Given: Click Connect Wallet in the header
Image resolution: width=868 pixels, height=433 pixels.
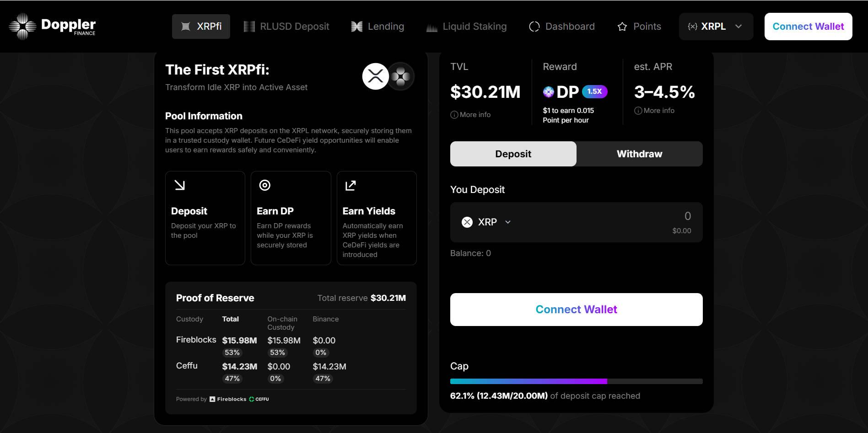Looking at the screenshot, I should [808, 26].
